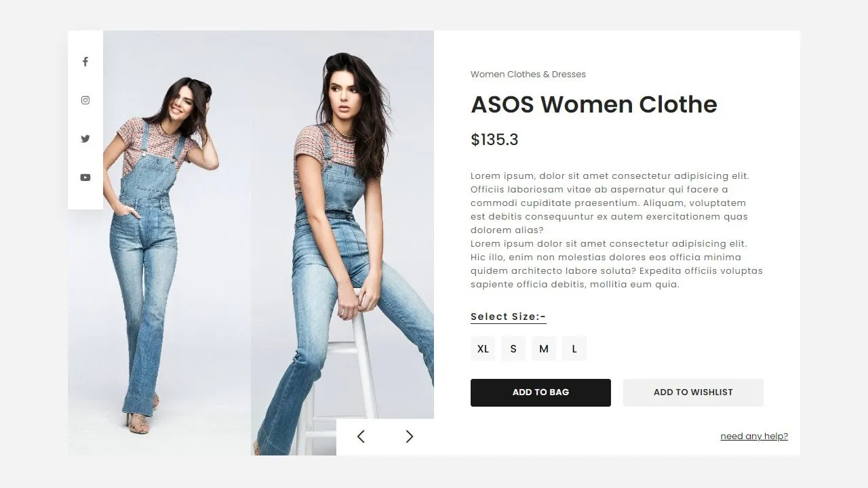Open the Instagram social icon
The image size is (868, 488).
pyautogui.click(x=85, y=100)
